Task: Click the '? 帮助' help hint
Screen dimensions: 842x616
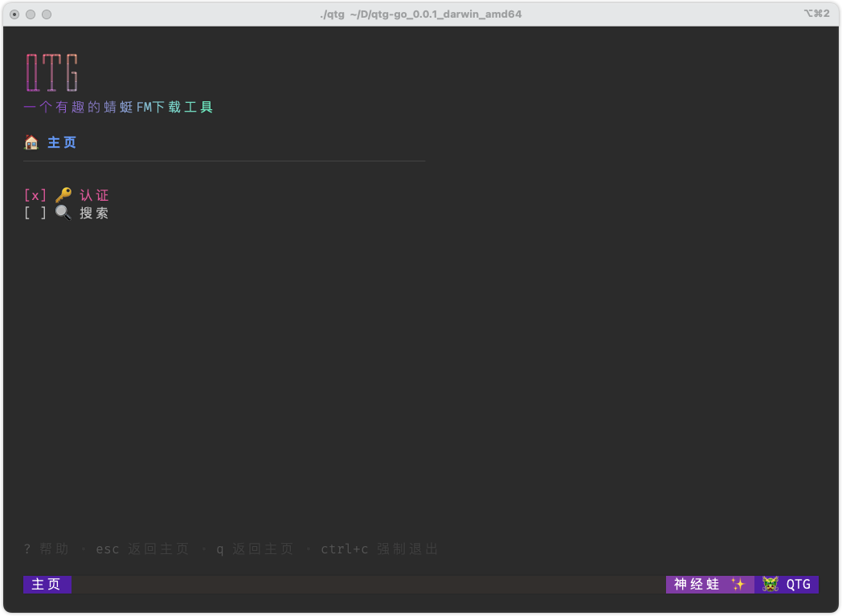Action: coord(46,549)
